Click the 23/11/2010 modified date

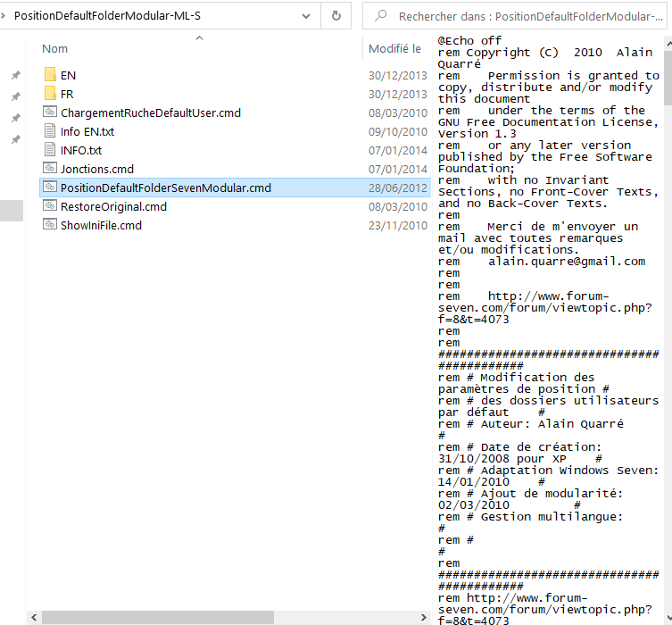(x=398, y=226)
